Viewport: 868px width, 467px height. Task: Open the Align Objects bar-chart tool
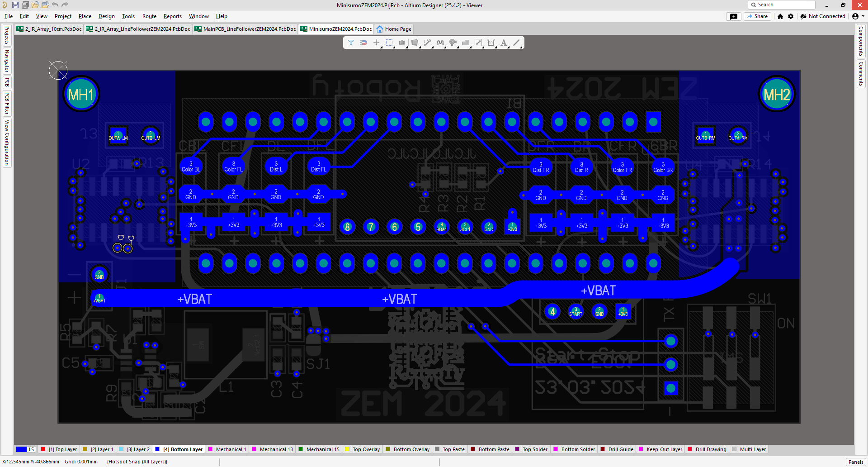tap(401, 43)
